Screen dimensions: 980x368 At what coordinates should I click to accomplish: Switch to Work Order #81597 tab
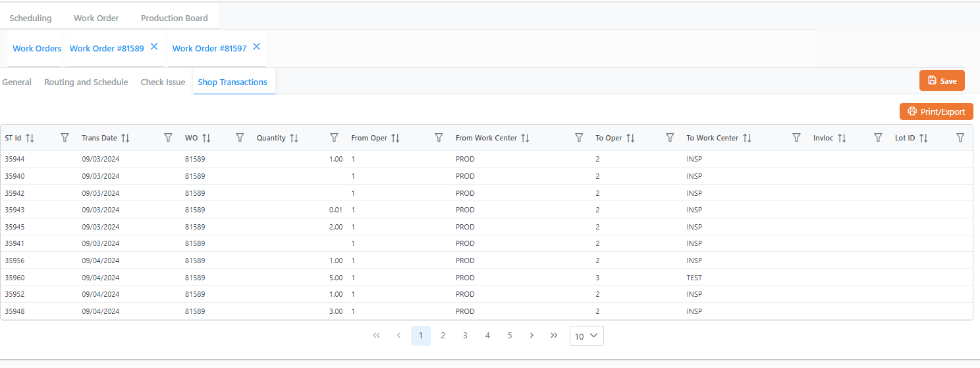click(x=209, y=48)
